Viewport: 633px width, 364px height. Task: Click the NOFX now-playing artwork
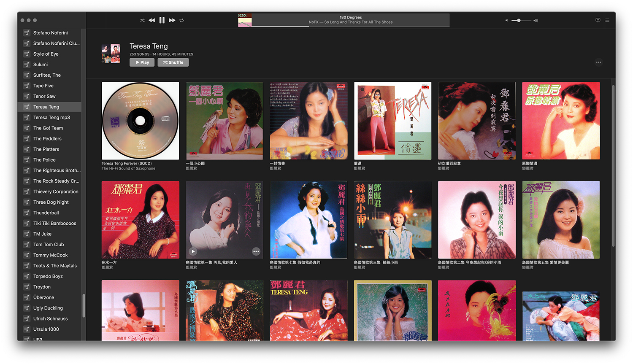[245, 20]
